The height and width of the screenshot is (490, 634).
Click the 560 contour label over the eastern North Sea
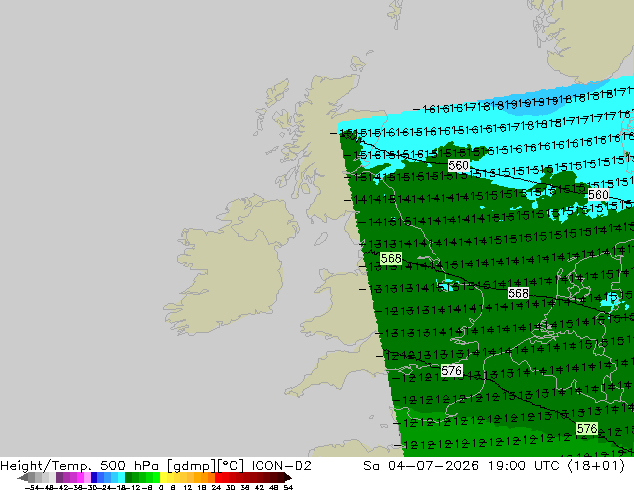598,195
